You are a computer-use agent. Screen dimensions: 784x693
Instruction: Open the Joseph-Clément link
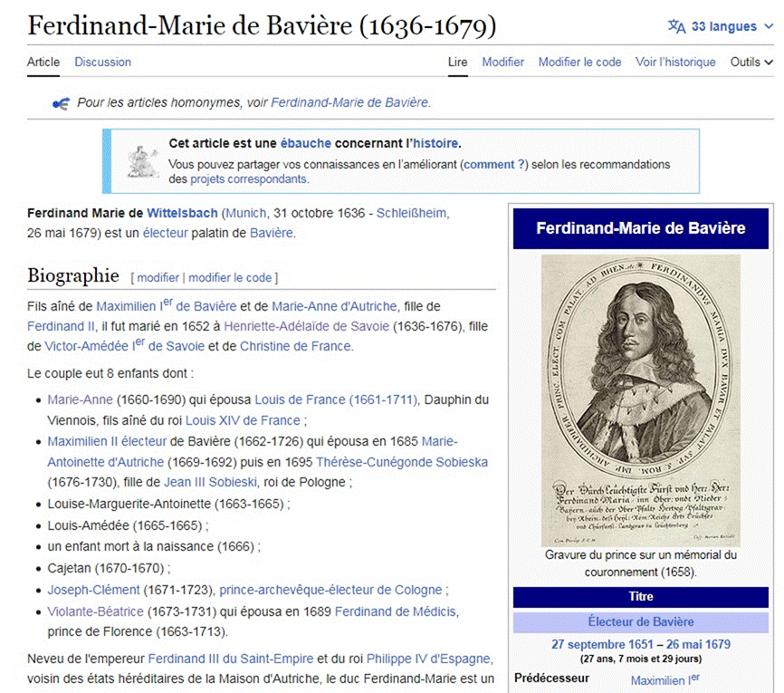pos(93,590)
